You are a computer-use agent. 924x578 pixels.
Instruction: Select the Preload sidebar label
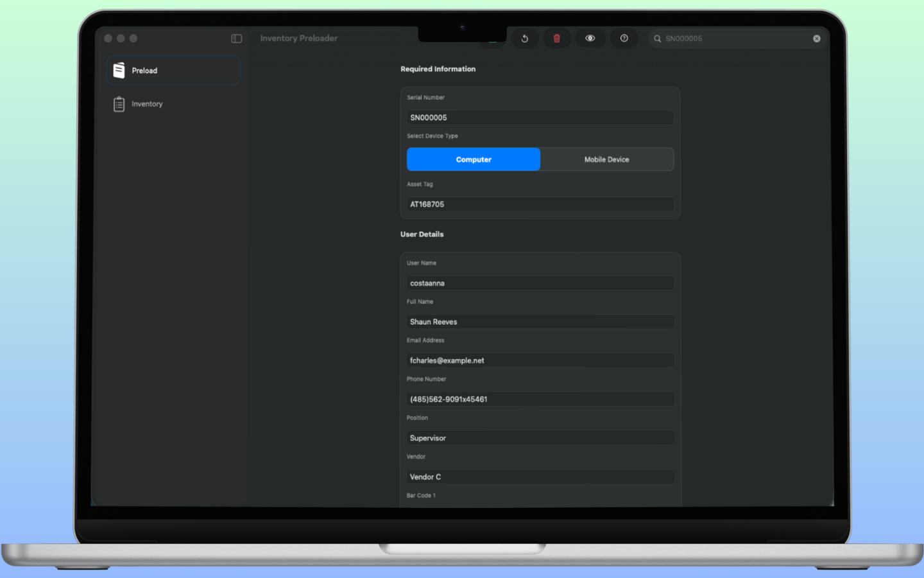144,71
